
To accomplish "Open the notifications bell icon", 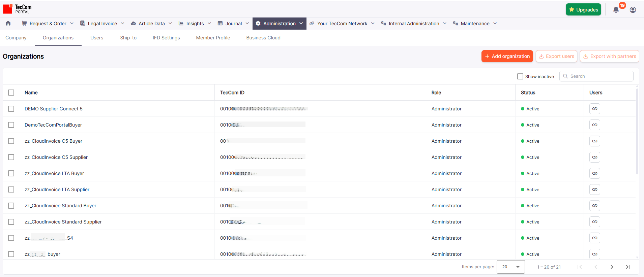I will tap(616, 10).
